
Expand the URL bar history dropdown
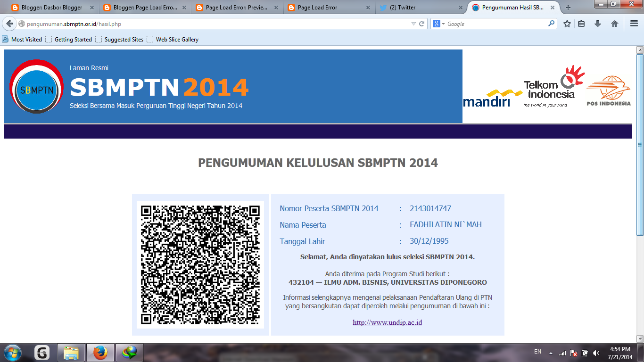point(413,24)
